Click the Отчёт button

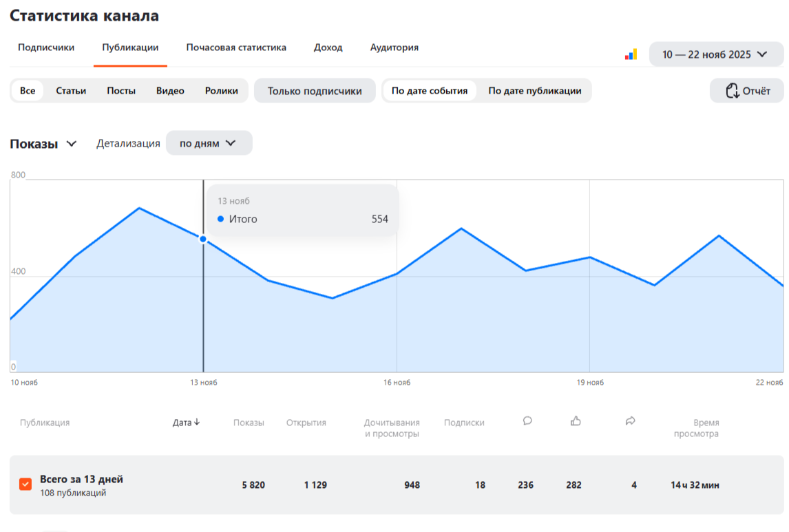(747, 91)
